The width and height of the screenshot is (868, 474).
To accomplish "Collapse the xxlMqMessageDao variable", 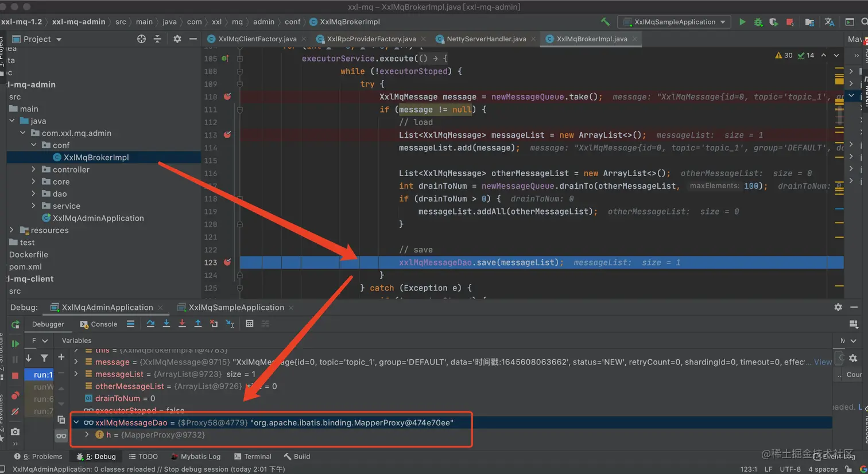I will click(76, 422).
